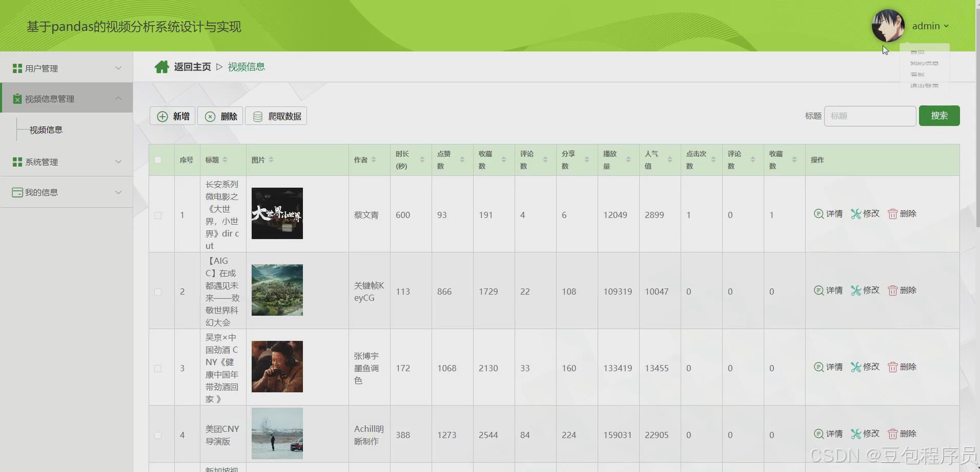This screenshot has height=472, width=980.
Task: Click the 用户管理 grid icon in sidebar
Action: [17, 68]
